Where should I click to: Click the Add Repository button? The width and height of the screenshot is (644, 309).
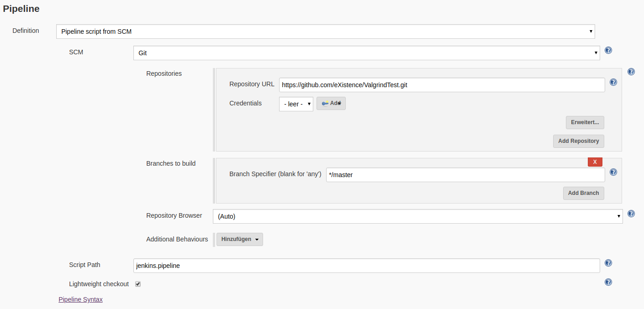point(578,141)
